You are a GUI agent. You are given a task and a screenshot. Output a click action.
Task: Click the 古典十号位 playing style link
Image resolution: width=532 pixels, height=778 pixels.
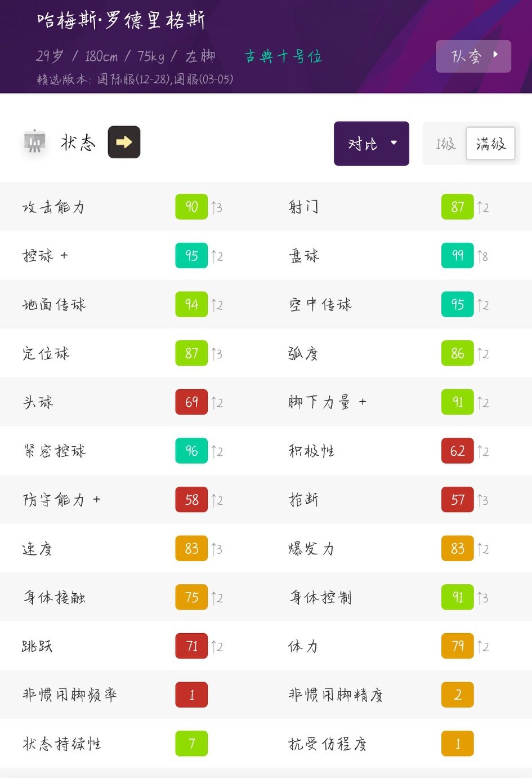[x=283, y=56]
